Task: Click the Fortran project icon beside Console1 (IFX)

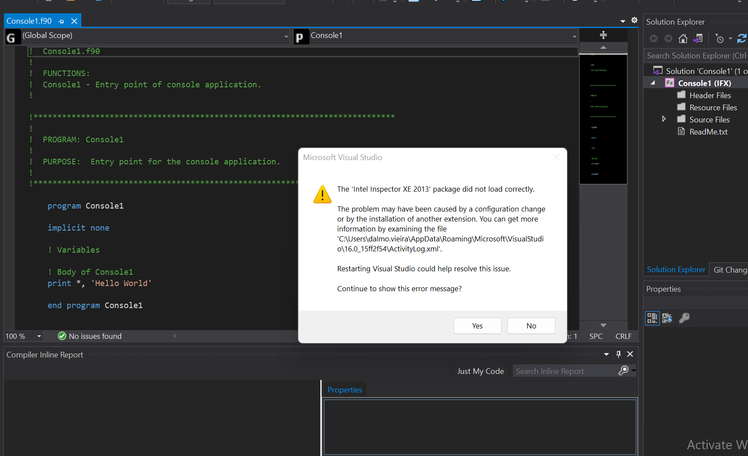Action: point(670,83)
